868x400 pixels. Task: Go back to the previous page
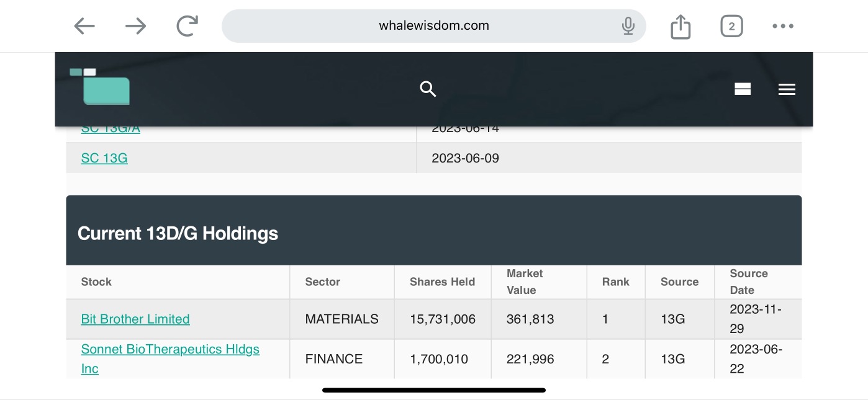tap(84, 26)
